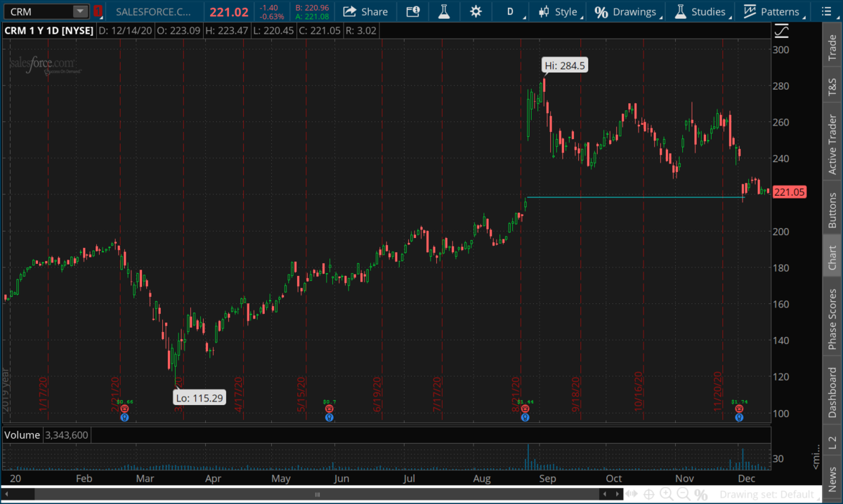This screenshot has width=843, height=504.
Task: Click the red clipboard link icon beside symbol
Action: point(98,11)
